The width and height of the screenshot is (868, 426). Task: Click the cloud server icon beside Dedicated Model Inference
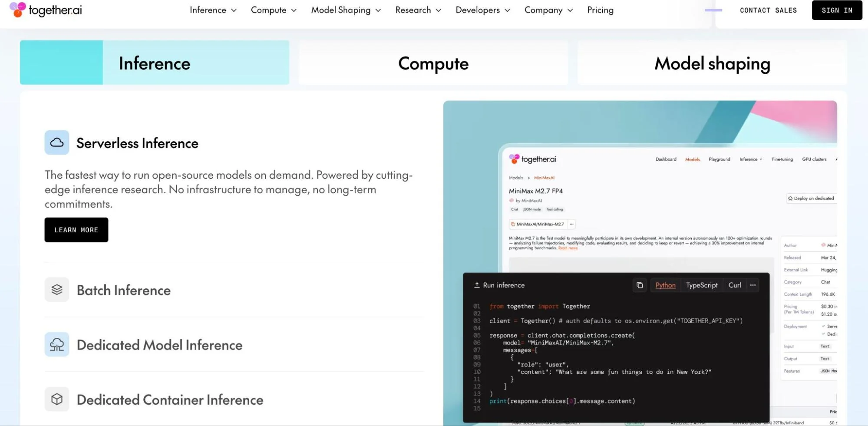[57, 344]
